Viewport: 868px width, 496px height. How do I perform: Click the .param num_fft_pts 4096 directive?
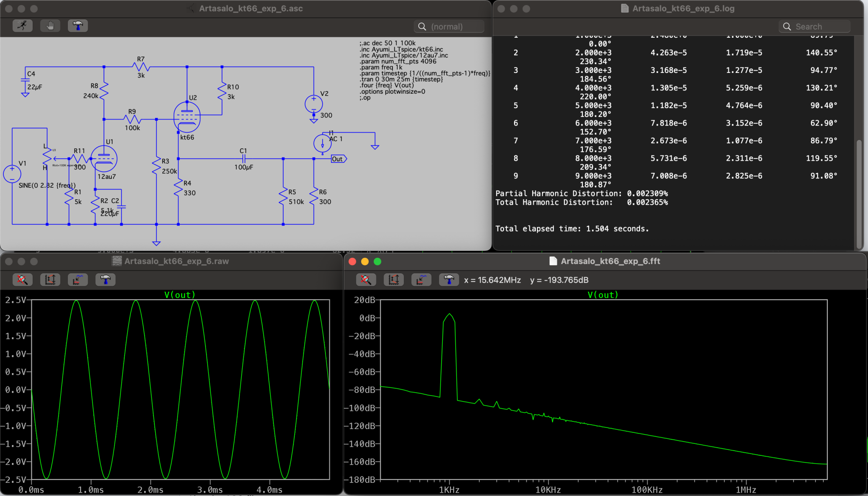coord(398,61)
